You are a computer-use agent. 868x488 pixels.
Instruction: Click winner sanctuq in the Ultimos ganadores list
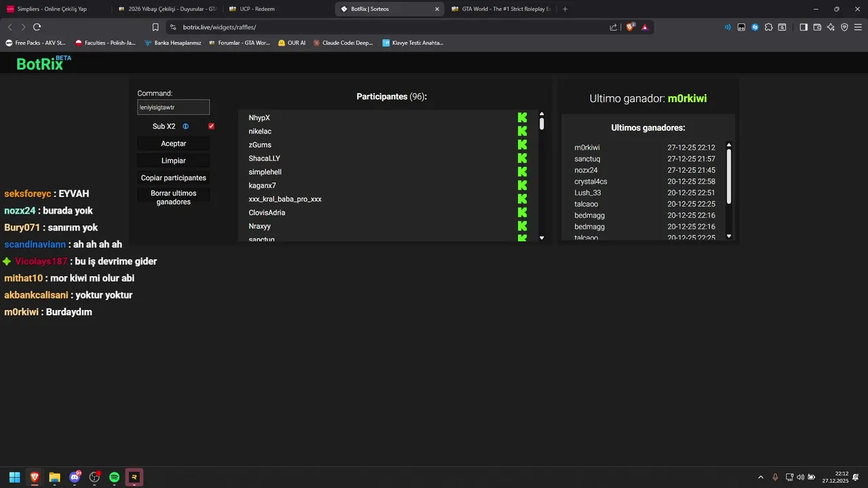tap(587, 159)
